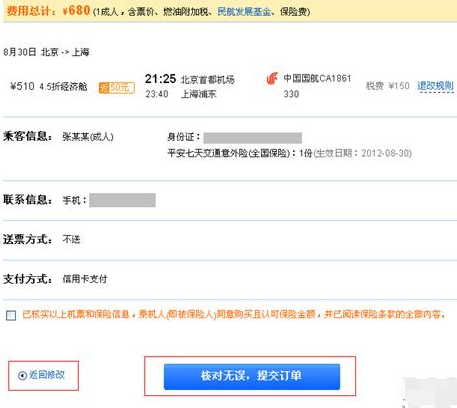Click the 信用卡支付 payment method text
Screen dimensions: 457x408
(85, 279)
